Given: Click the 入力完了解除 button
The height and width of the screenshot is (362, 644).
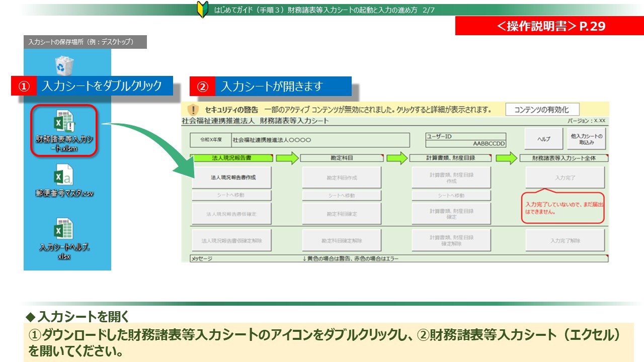Looking at the screenshot, I should point(565,240).
